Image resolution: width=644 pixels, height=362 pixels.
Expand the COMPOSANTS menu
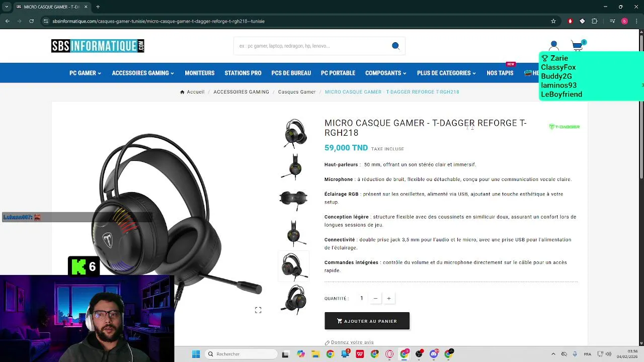[385, 73]
